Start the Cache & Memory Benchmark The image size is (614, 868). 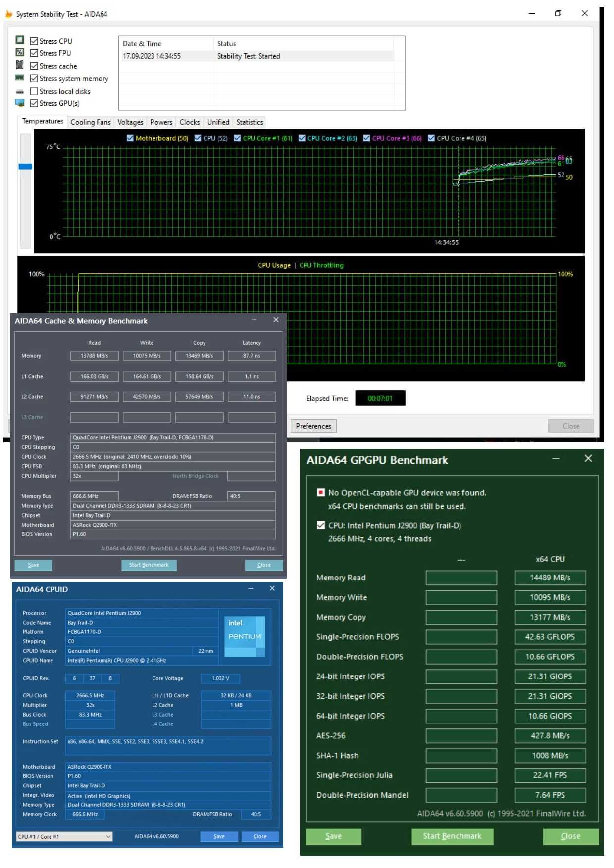(x=149, y=565)
